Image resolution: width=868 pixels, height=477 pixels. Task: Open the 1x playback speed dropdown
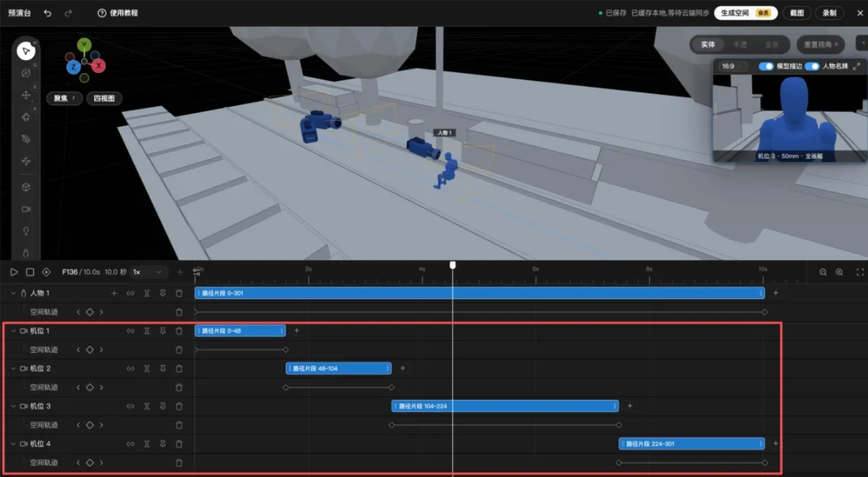coord(148,272)
